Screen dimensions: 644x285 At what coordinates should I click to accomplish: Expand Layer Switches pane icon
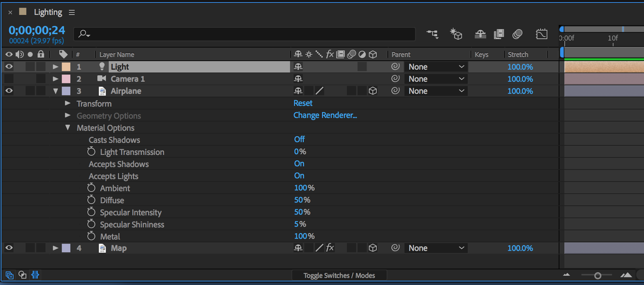coord(9,275)
